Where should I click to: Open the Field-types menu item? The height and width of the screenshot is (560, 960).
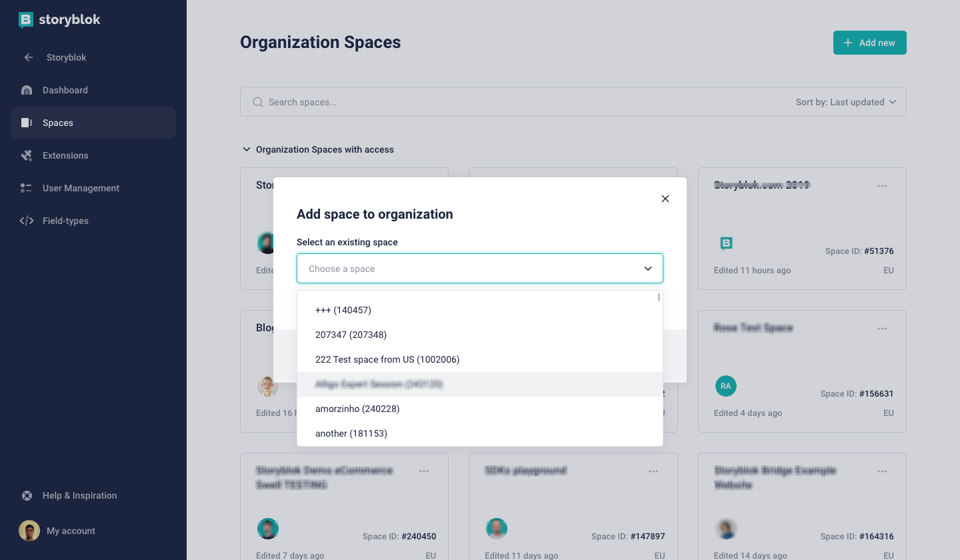pos(93,221)
